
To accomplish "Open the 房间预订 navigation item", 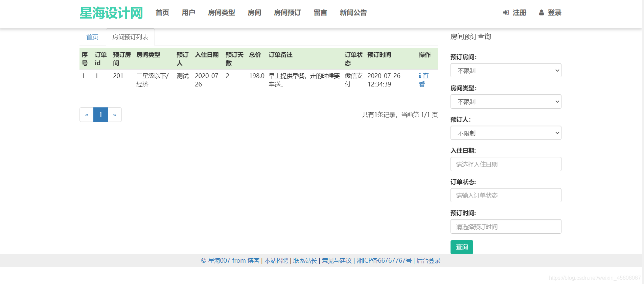I will [287, 12].
